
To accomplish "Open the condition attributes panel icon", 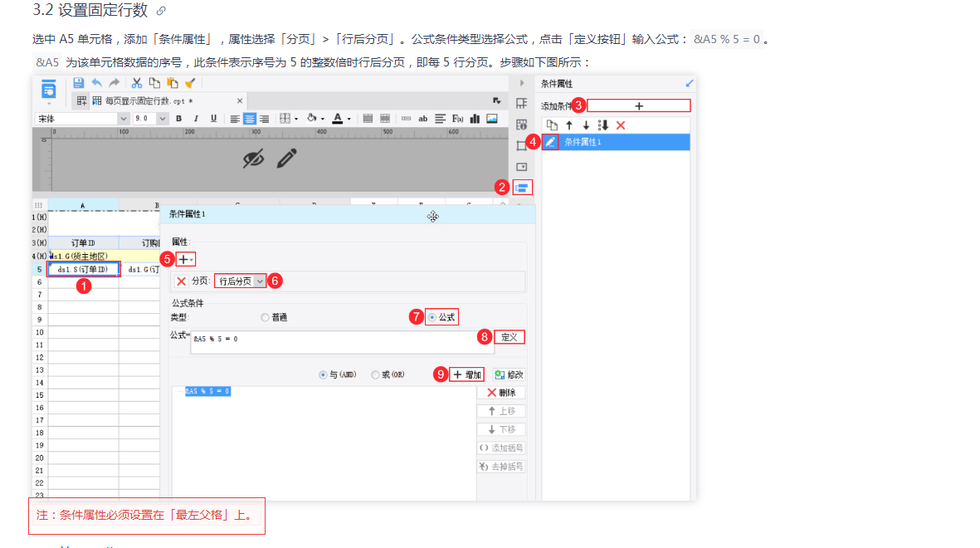I will coord(522,187).
